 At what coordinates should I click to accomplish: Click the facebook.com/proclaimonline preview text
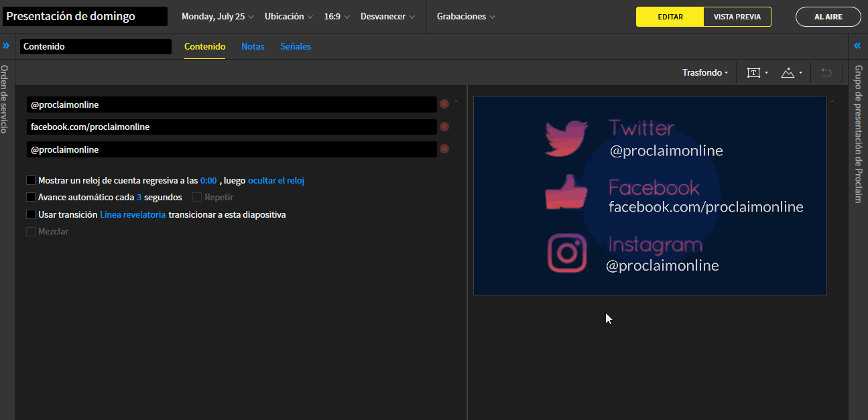[x=706, y=207]
